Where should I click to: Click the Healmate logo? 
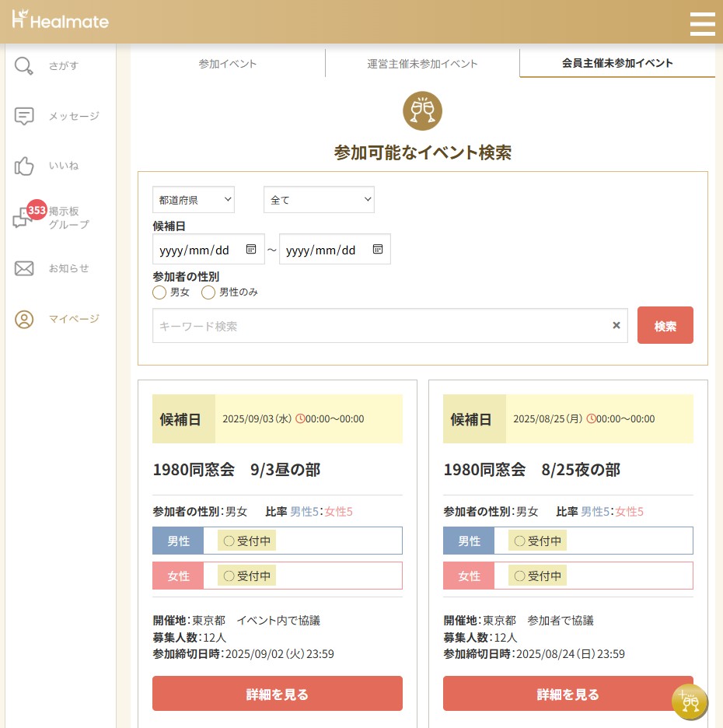pyautogui.click(x=61, y=21)
